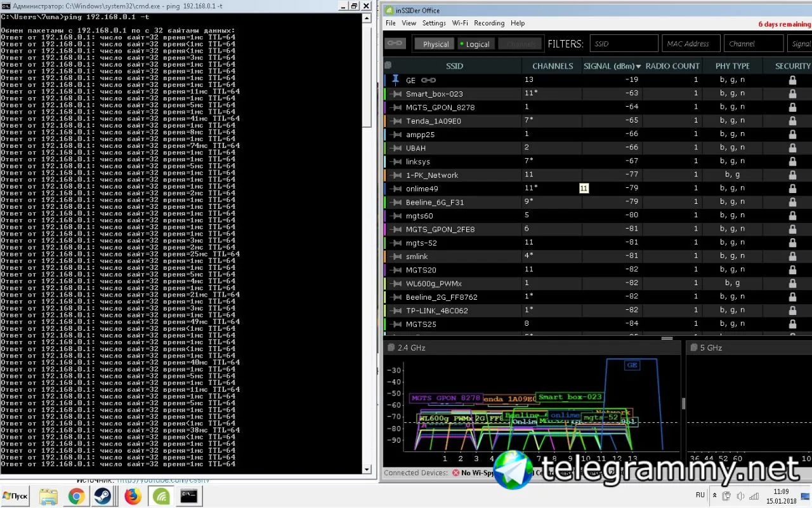
Task: Switch to Logical view mode
Action: 475,44
